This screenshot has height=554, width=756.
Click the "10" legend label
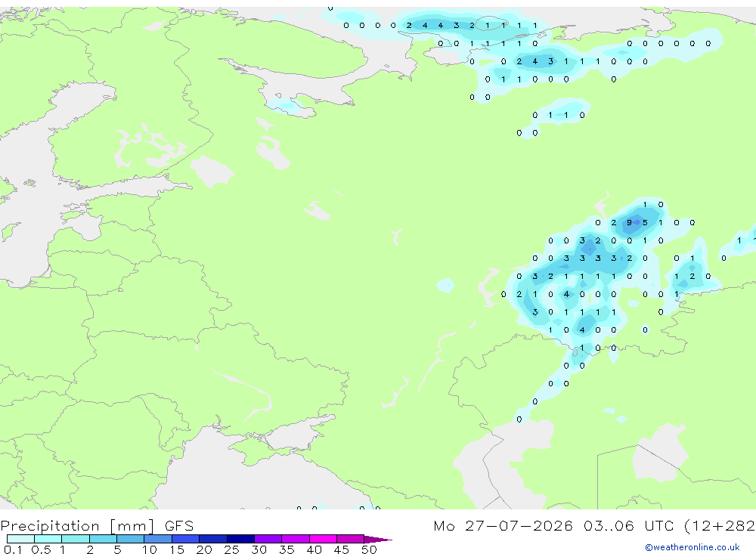pos(150,549)
